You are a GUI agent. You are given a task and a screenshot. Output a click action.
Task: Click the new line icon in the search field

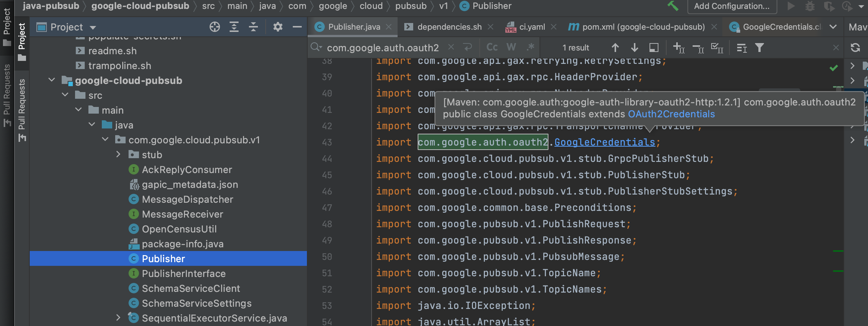(x=467, y=47)
